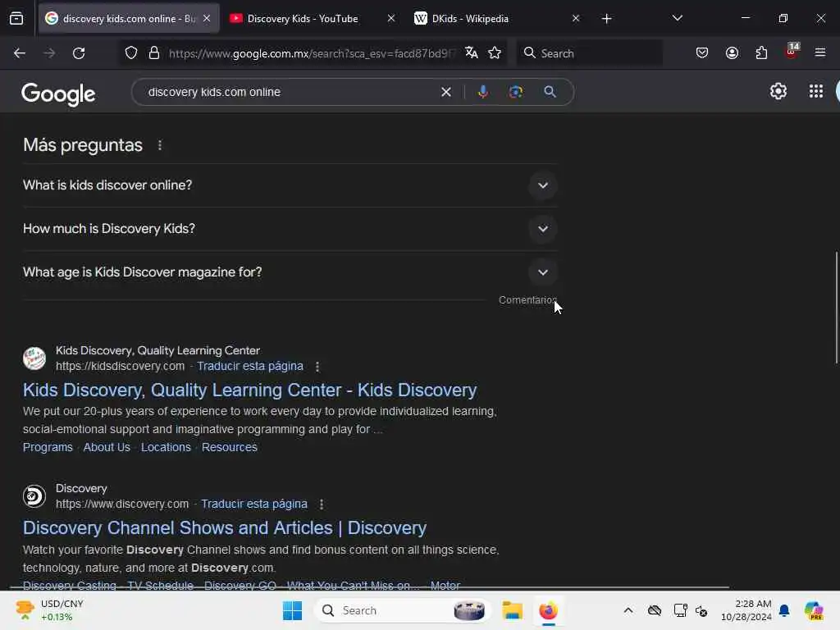The image size is (840, 630).
Task: Open Google quick settings gear
Action: click(x=778, y=92)
